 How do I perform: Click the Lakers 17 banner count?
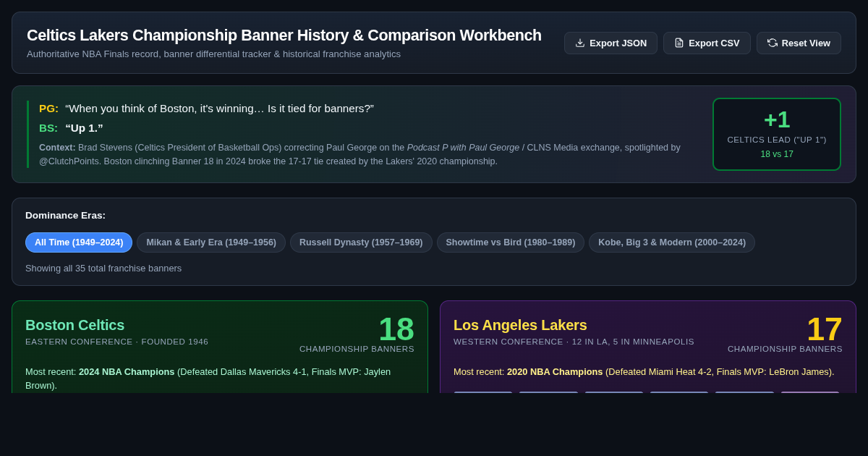pos(825,329)
